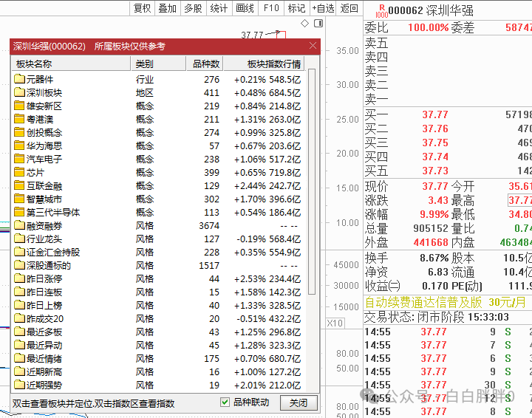The image size is (532, 418).
Task: Click the 总量 905152 value
Action: (431, 228)
